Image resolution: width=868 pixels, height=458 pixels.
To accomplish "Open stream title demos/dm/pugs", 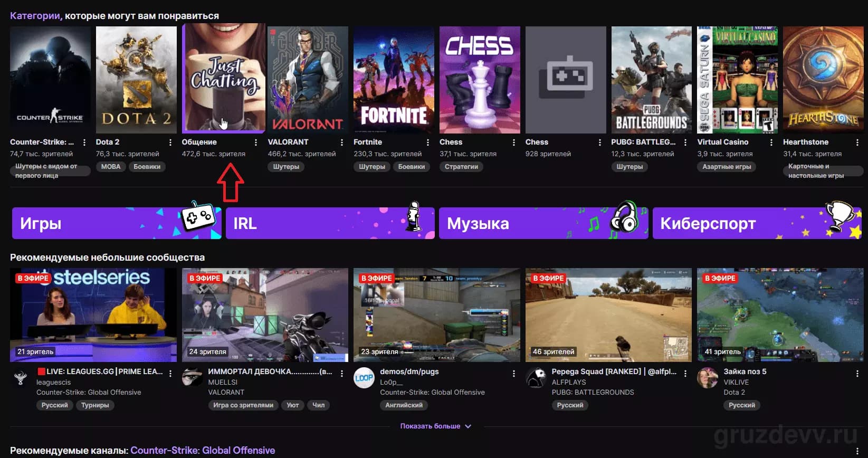I will tap(409, 371).
